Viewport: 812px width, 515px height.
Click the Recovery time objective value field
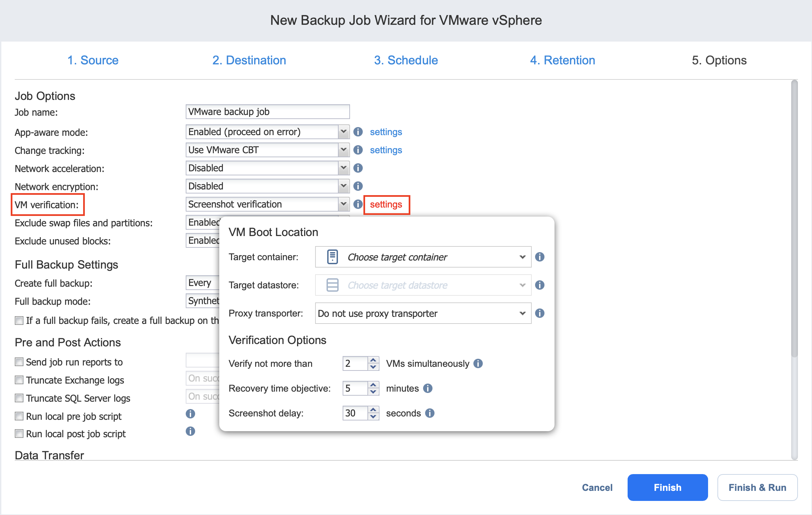click(355, 389)
